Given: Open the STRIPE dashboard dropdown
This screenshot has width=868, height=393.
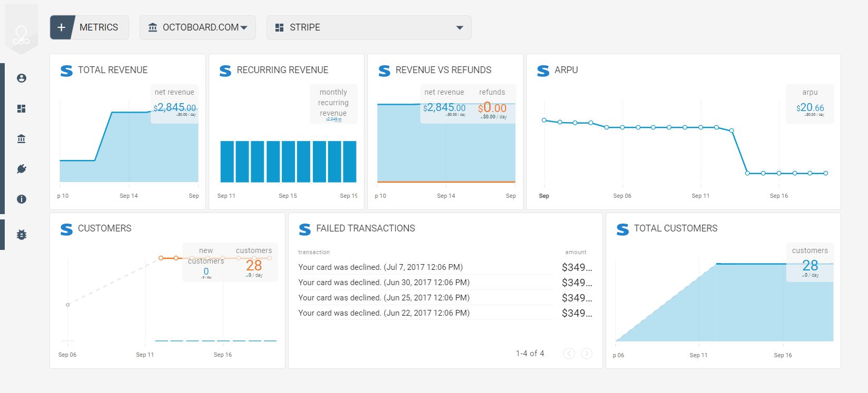Looking at the screenshot, I should pyautogui.click(x=369, y=27).
